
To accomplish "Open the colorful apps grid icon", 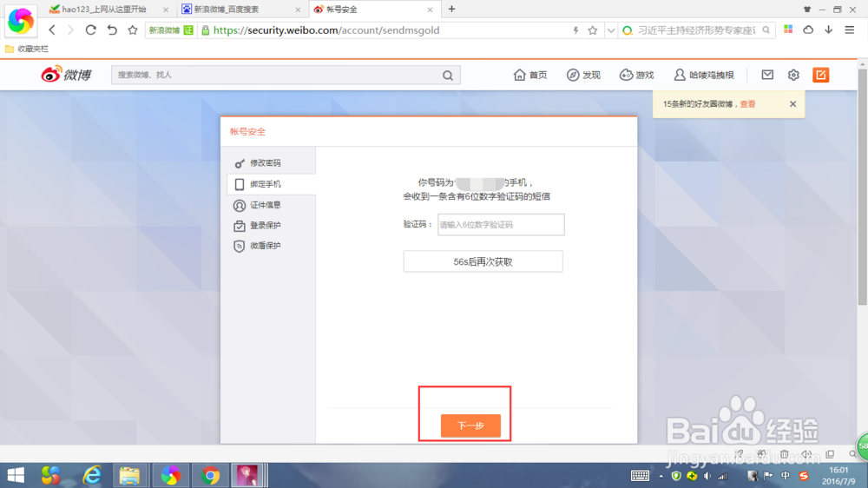I will click(x=788, y=30).
